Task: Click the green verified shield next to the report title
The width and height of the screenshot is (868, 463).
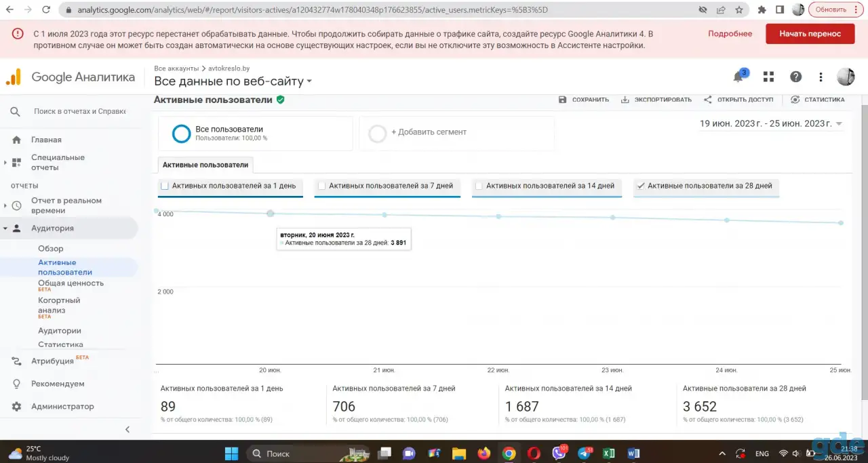Action: (x=280, y=100)
